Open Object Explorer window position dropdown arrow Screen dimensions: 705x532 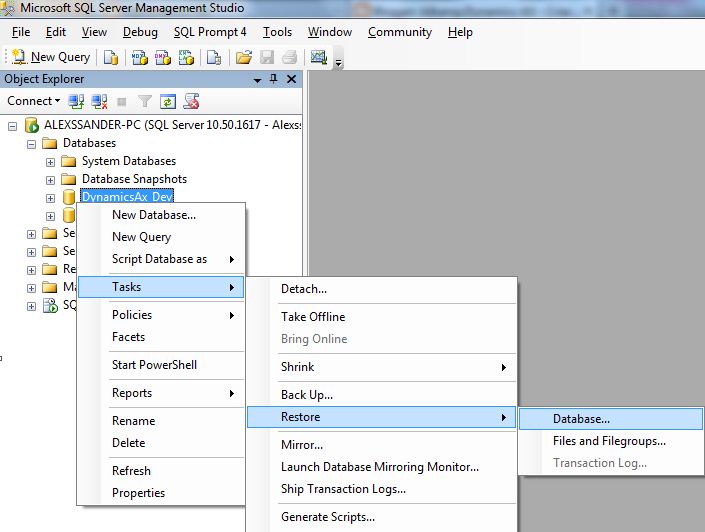257,80
